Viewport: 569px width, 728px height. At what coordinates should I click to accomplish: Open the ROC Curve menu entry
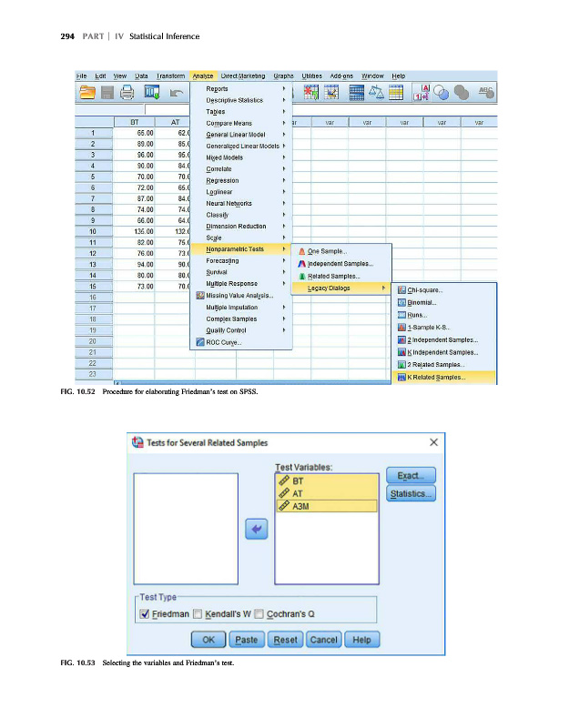223,342
